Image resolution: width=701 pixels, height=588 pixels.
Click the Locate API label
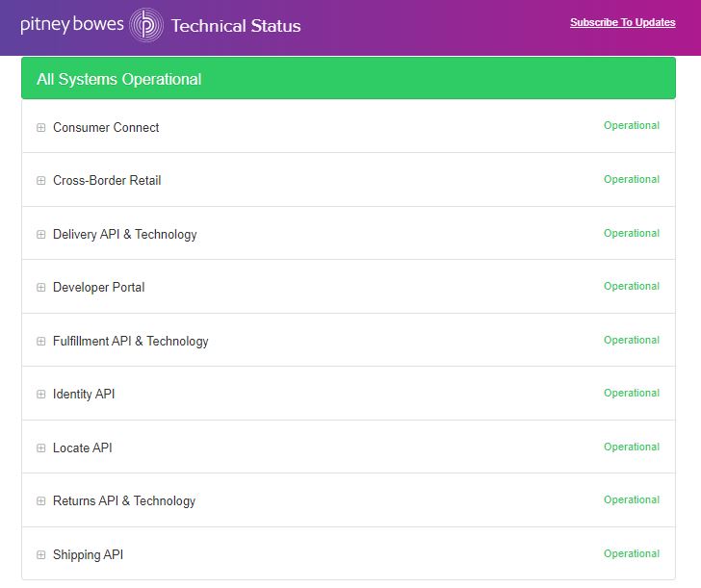pos(82,448)
